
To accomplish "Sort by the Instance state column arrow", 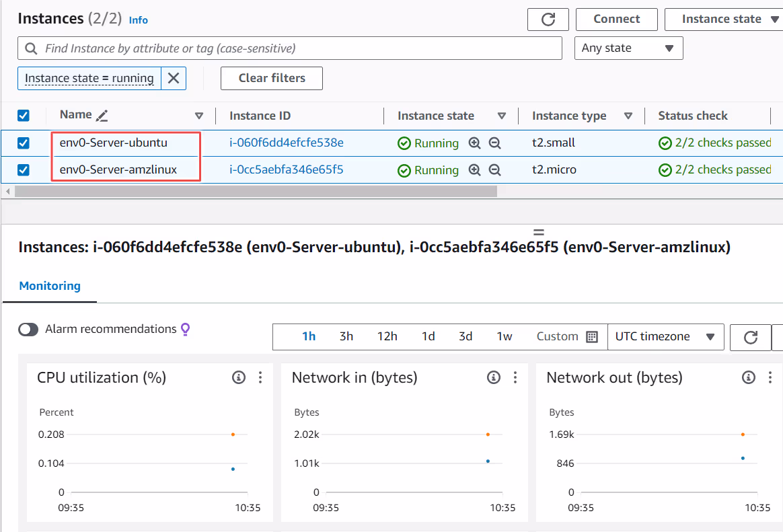I will pos(501,116).
